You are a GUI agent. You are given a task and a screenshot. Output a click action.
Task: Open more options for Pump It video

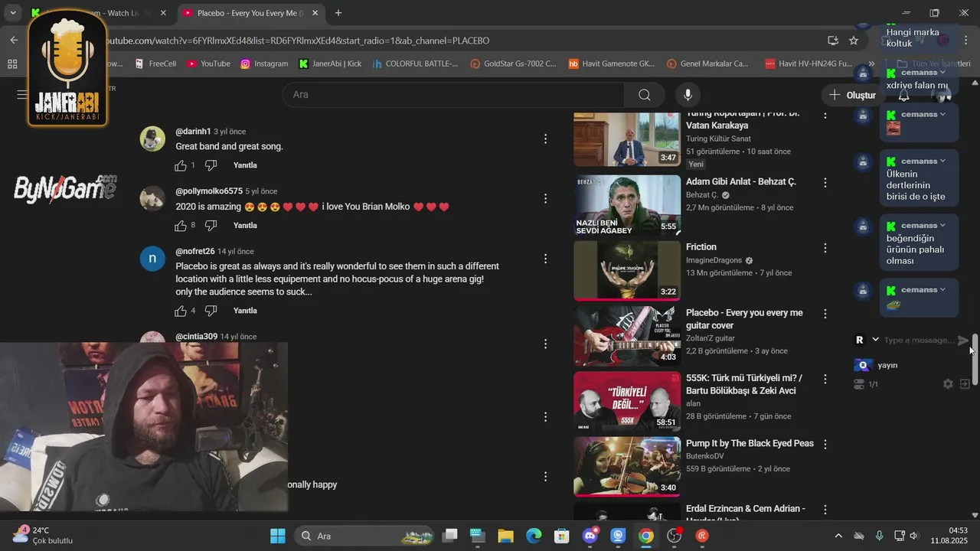pyautogui.click(x=825, y=445)
